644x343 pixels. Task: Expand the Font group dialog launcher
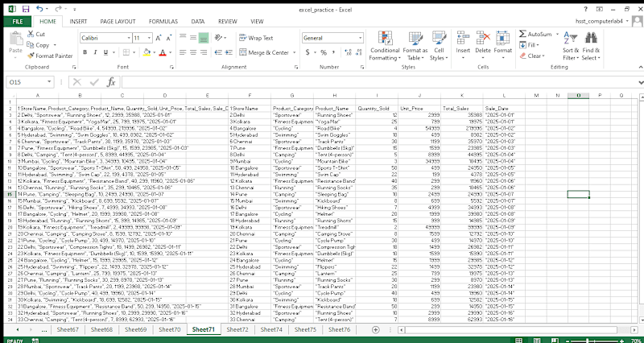(172, 67)
